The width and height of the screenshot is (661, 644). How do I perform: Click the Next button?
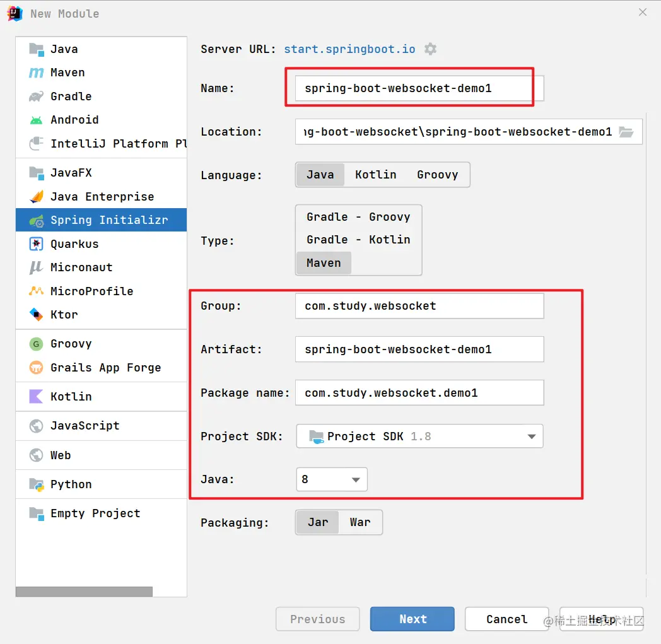(412, 619)
